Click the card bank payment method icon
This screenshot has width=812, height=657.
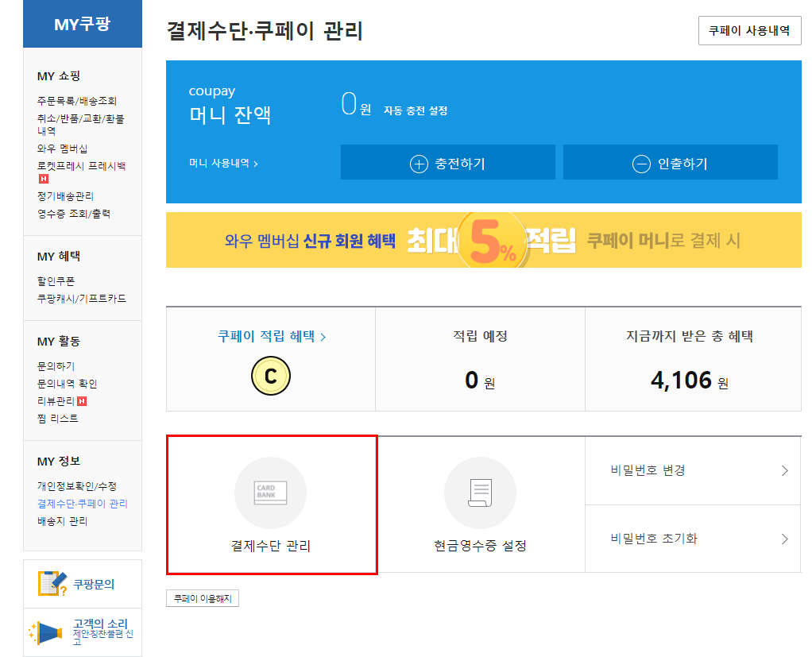270,493
